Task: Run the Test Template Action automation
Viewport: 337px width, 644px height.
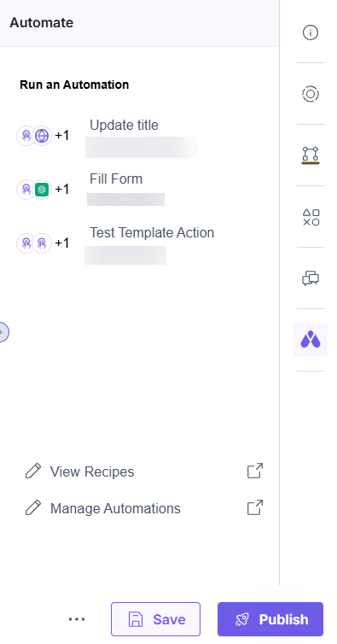Action: click(x=152, y=232)
